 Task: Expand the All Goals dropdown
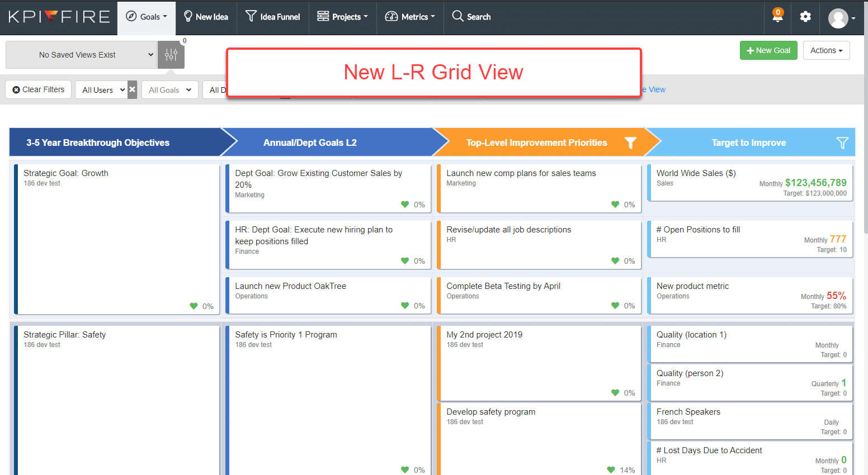click(170, 90)
